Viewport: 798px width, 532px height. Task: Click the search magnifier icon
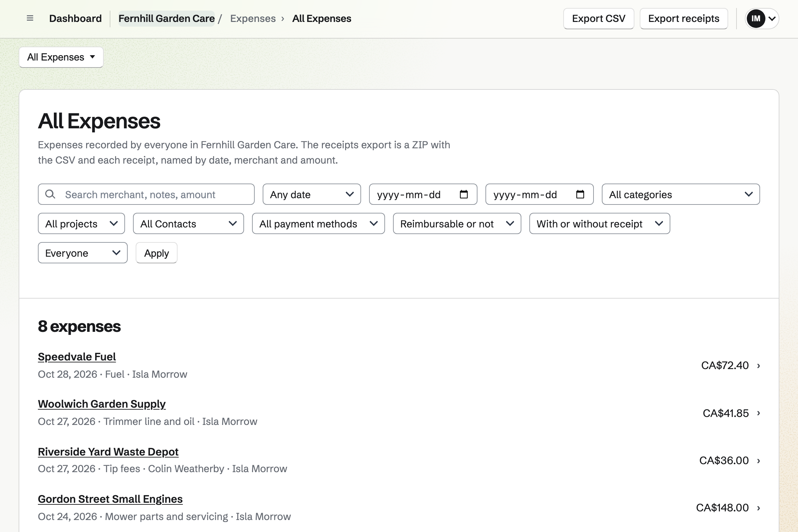[50, 194]
